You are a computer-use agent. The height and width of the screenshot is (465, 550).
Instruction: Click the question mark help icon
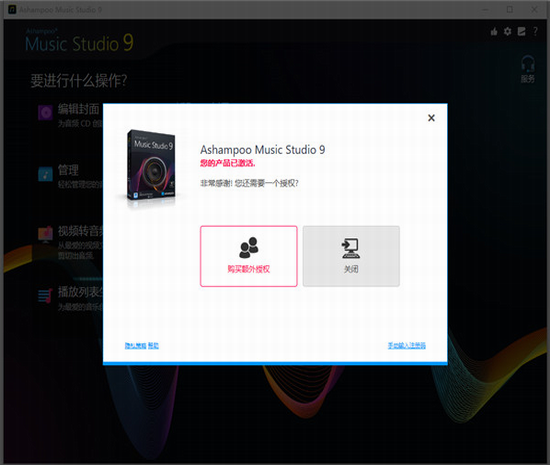[535, 32]
